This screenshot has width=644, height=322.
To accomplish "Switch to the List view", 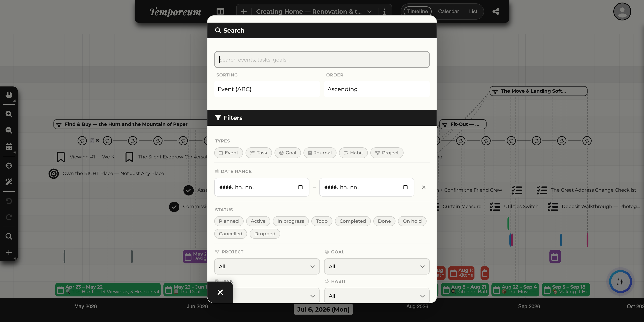I will coord(473,11).
